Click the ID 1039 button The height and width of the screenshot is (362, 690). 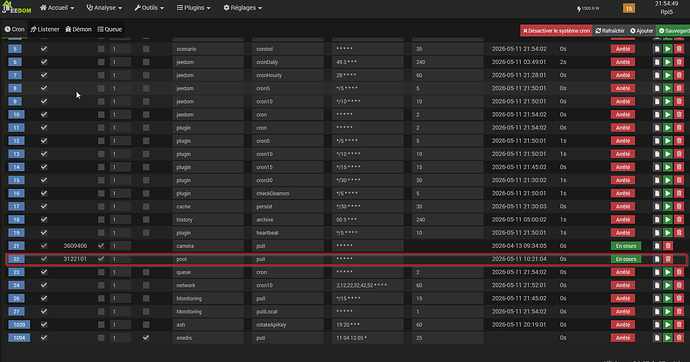[19, 325]
